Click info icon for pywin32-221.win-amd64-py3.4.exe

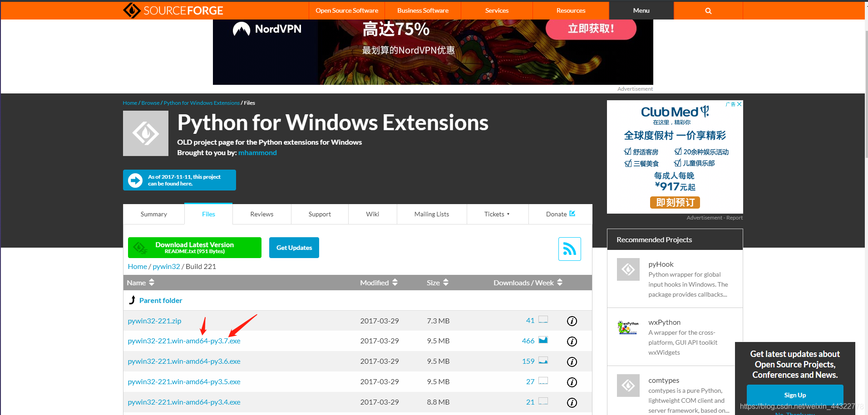pyautogui.click(x=572, y=402)
